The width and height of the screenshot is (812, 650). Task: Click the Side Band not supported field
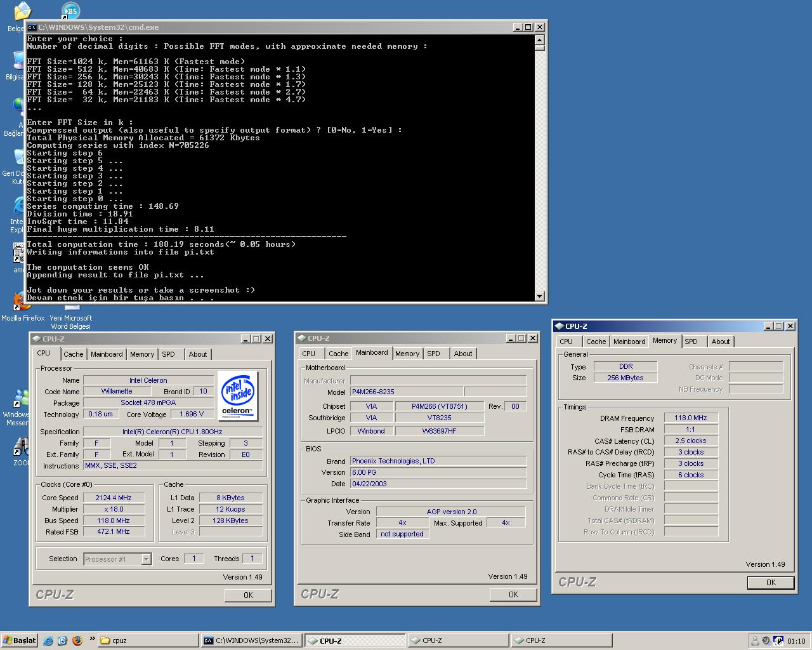pyautogui.click(x=402, y=534)
